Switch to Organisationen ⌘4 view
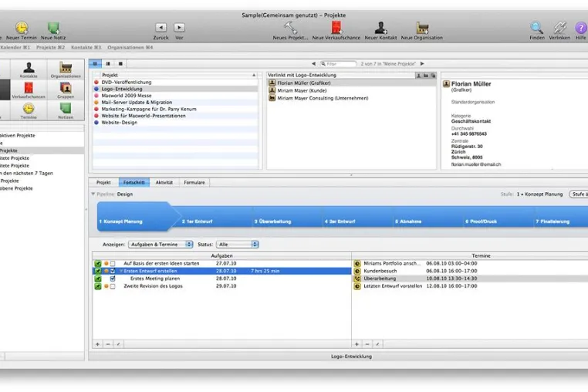Viewport: 588px width, 392px height. pos(130,47)
